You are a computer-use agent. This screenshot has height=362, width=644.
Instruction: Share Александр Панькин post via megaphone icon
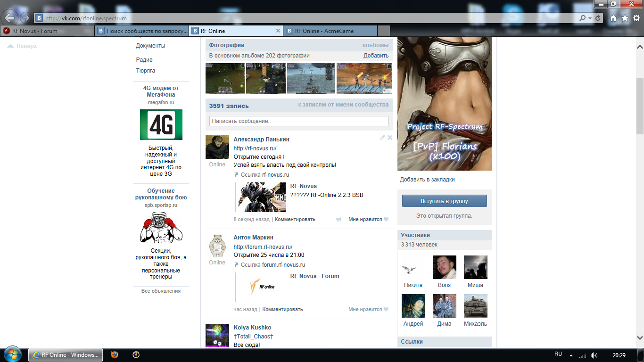pyautogui.click(x=339, y=219)
